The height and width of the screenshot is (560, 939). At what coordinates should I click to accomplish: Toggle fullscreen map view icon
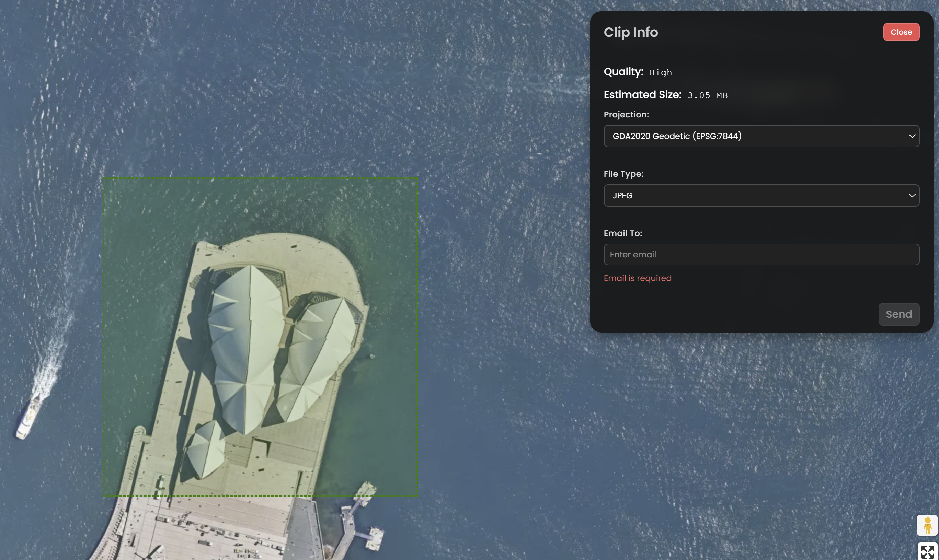click(927, 552)
